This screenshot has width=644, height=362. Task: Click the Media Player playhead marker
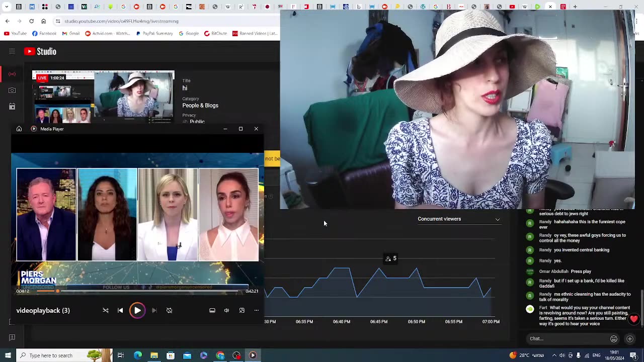point(57,291)
